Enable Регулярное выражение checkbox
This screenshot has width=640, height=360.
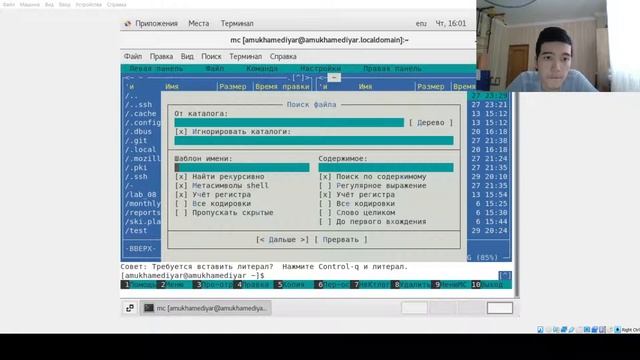(325, 186)
